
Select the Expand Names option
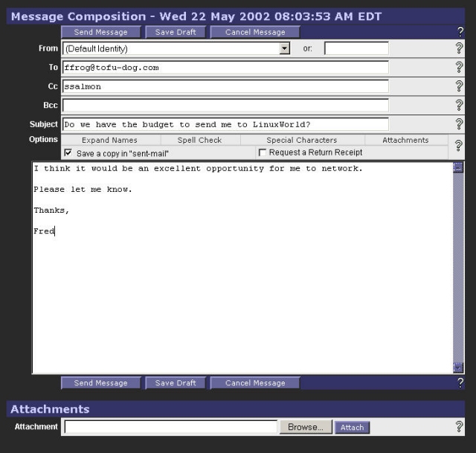tap(109, 140)
